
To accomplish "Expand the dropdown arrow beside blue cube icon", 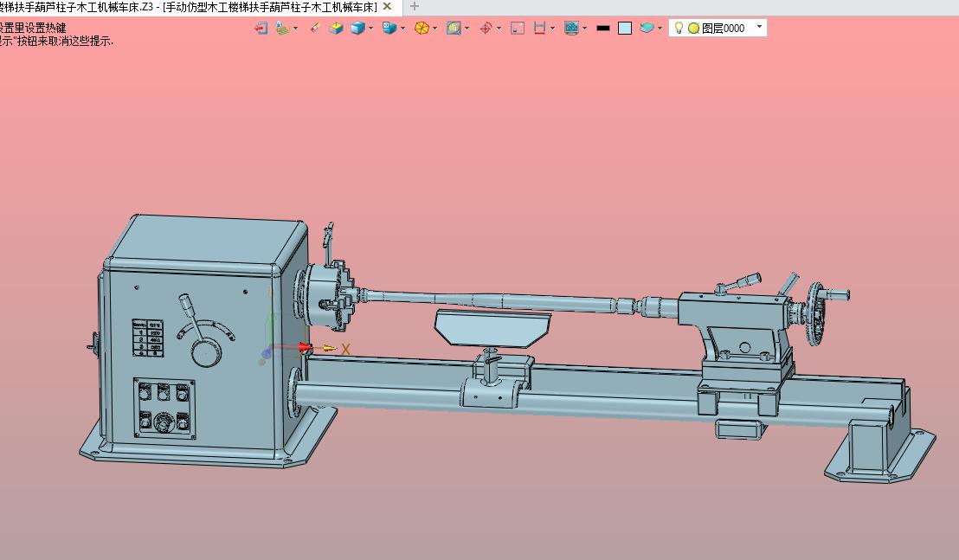I will click(370, 28).
